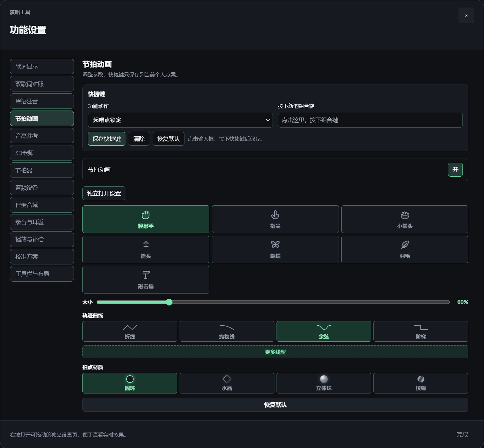Go to the 校准方案 tab
The width and height of the screenshot is (484, 448).
coord(42,257)
